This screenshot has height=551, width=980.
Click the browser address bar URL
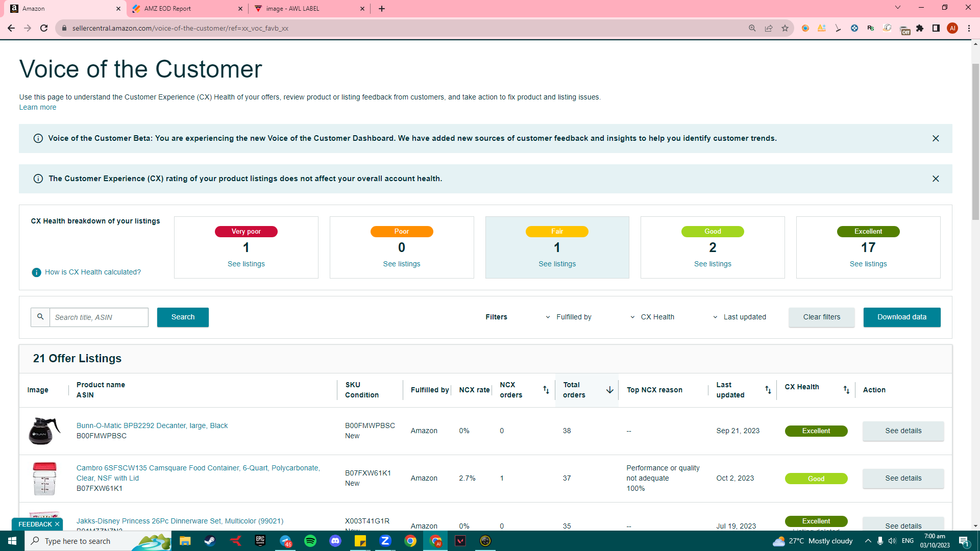[180, 28]
